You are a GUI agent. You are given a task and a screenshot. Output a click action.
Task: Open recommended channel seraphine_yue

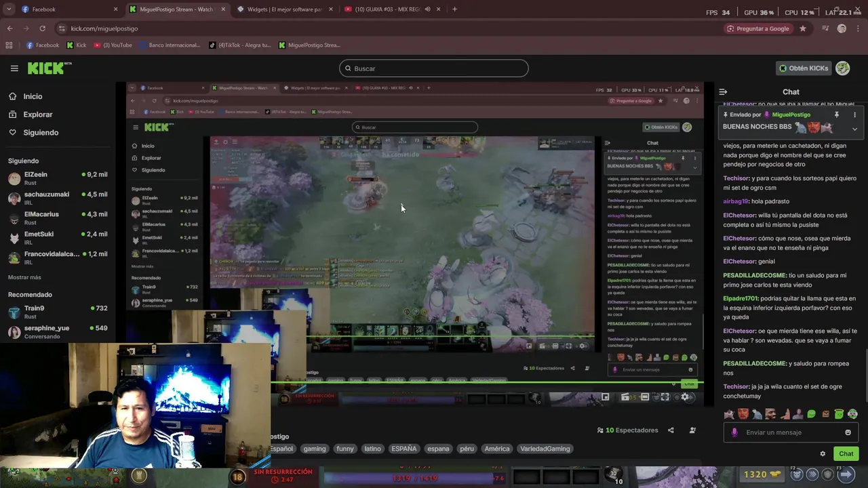tap(58, 331)
